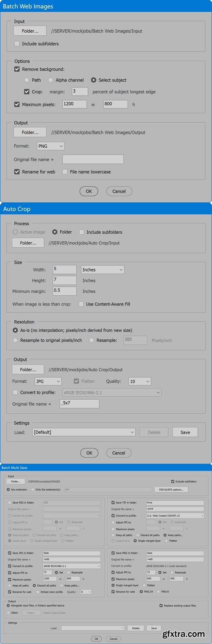Click Input Folder button in Batch Web Images
212x644 pixels.
pyautogui.click(x=30, y=31)
